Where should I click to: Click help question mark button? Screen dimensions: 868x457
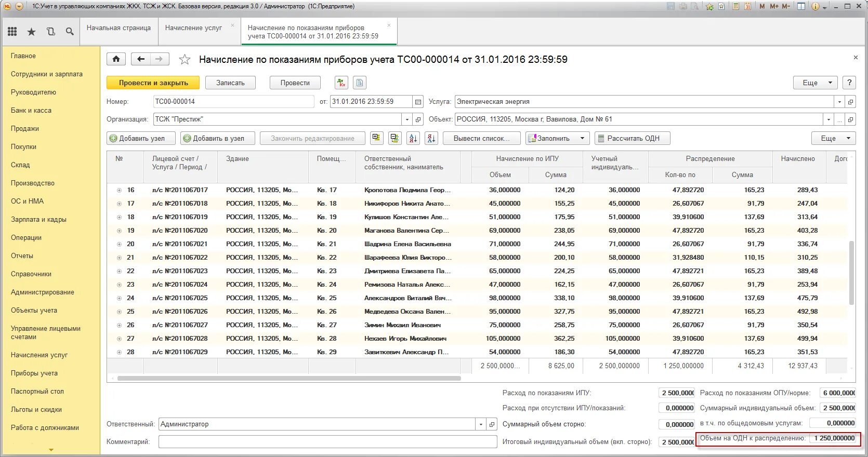point(849,83)
